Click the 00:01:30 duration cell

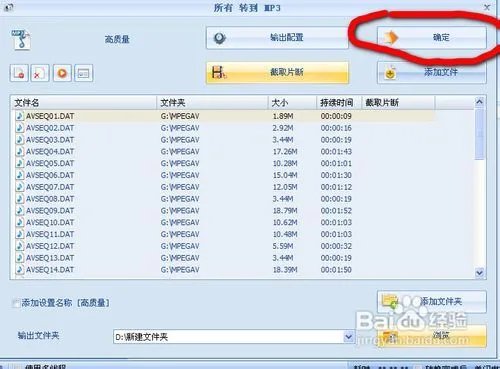336,175
